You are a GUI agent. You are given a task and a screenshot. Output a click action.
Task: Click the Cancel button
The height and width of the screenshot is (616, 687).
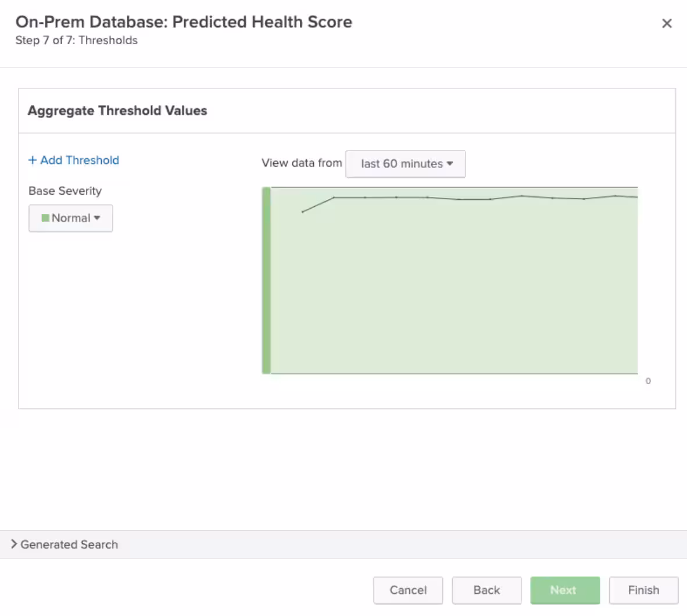pyautogui.click(x=407, y=590)
